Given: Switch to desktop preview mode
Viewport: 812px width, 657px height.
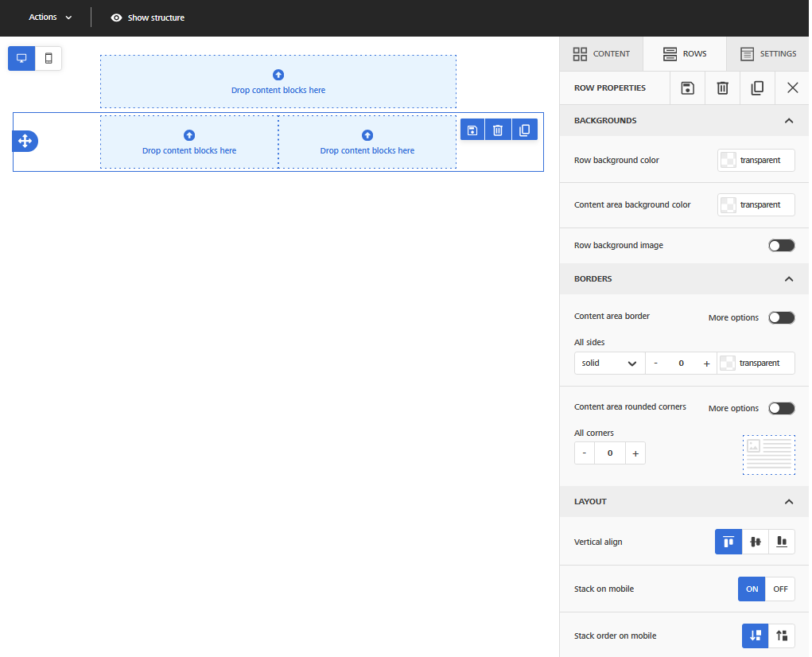Looking at the screenshot, I should coord(21,58).
